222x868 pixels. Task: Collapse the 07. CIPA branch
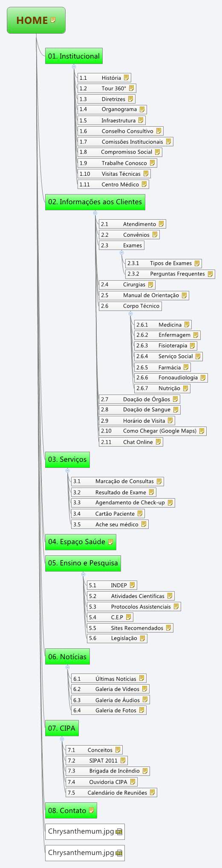[62, 738]
